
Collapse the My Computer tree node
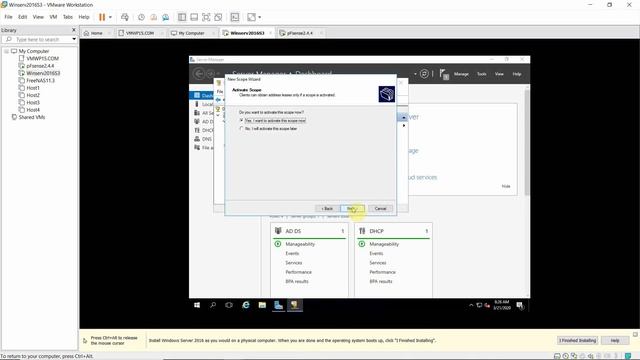(x=6, y=51)
